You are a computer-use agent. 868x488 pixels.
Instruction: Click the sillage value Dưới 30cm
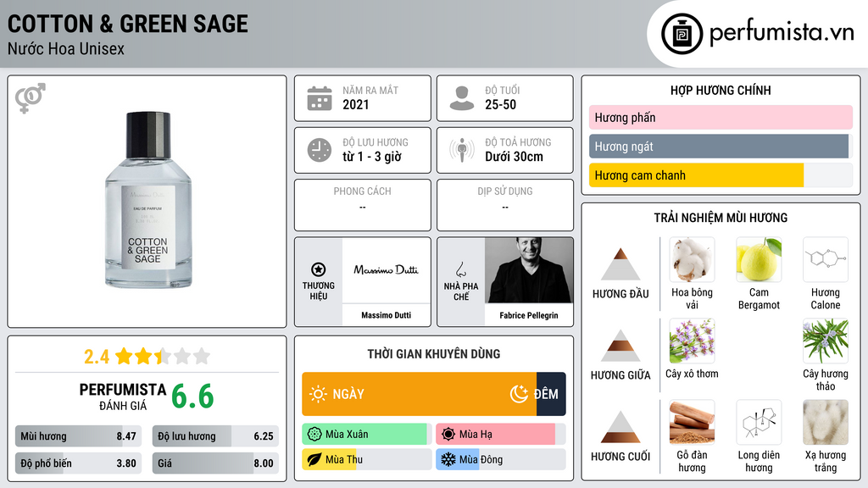pyautogui.click(x=515, y=157)
